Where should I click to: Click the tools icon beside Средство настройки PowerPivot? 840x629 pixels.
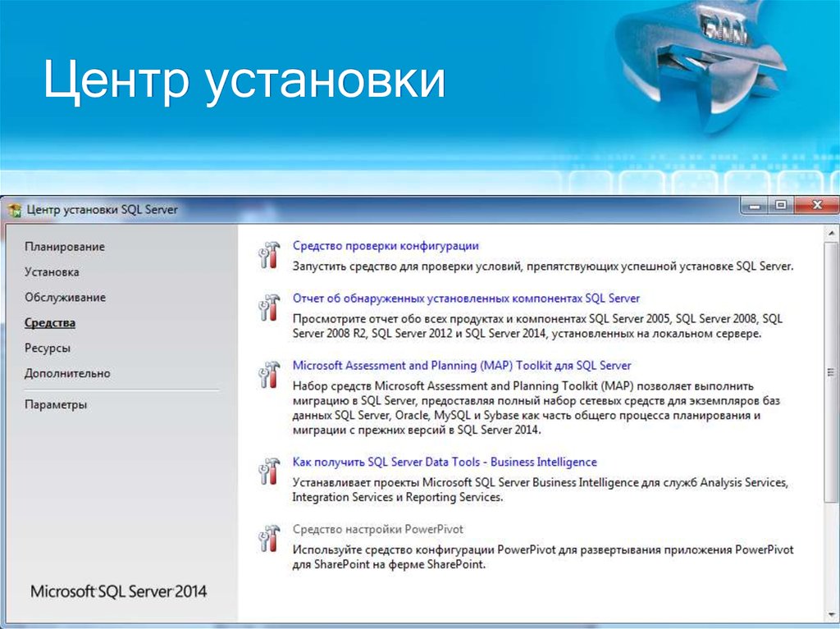tap(269, 539)
